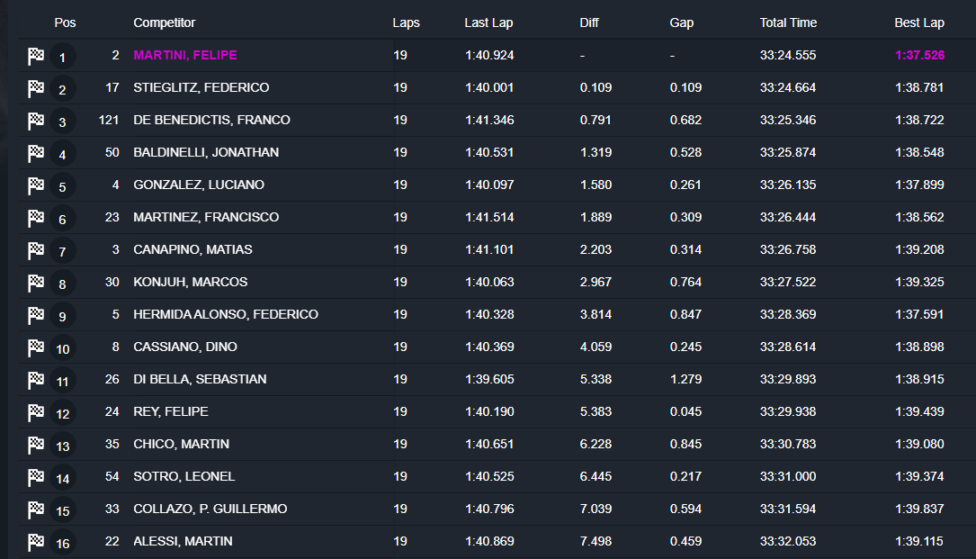Click the checkered flag icon for Stieglitz
The image size is (976, 559).
coord(36,89)
